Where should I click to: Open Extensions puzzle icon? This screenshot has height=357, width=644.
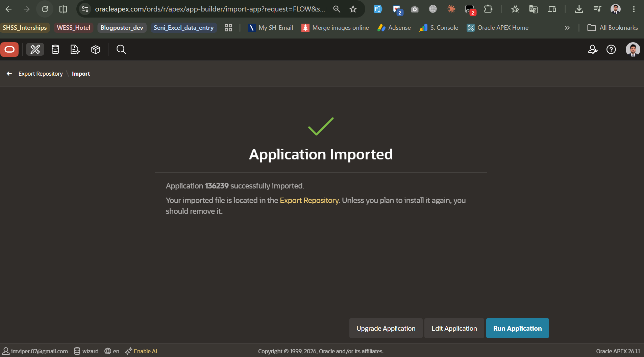coord(488,9)
